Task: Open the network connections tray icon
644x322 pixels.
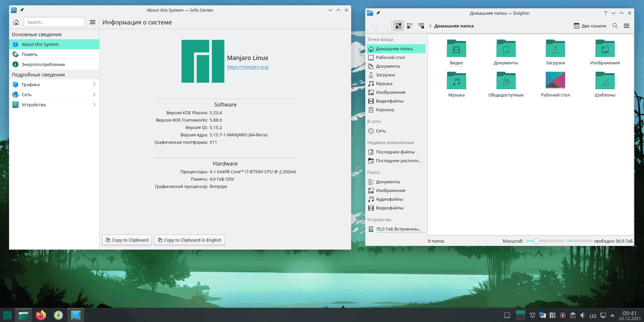Action: click(x=603, y=316)
